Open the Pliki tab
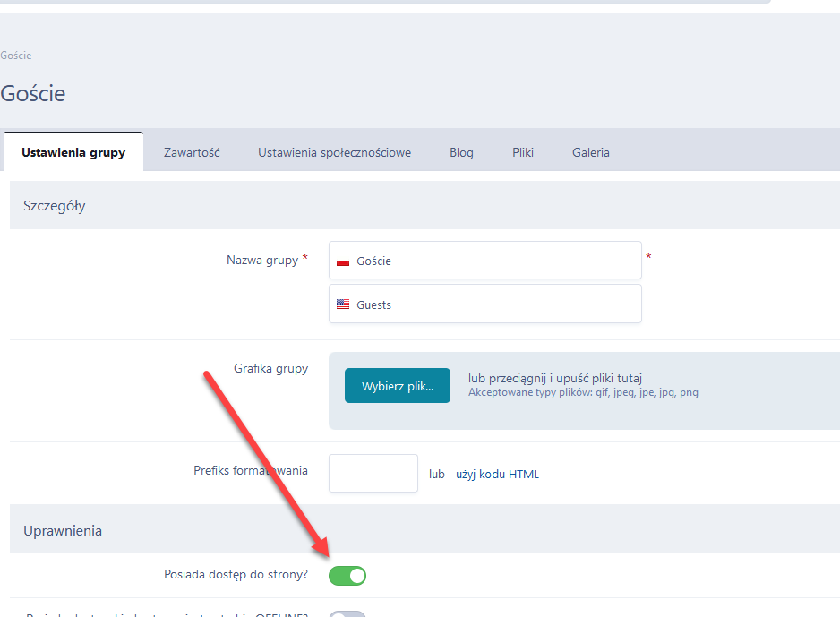This screenshot has height=617, width=840. (x=523, y=152)
